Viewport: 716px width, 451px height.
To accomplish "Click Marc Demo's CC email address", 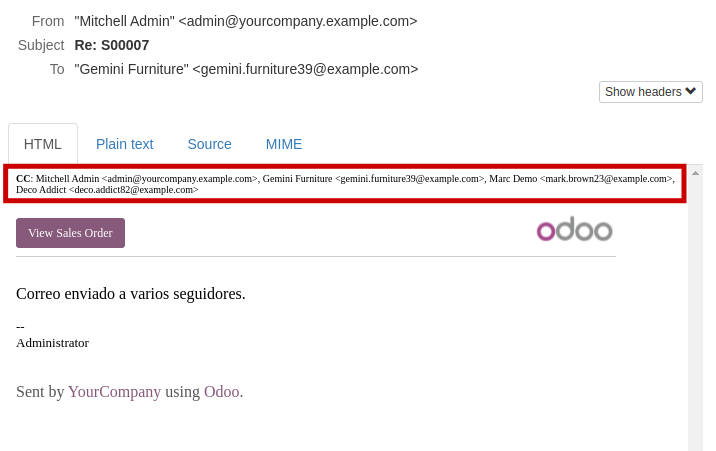I will [x=606, y=178].
